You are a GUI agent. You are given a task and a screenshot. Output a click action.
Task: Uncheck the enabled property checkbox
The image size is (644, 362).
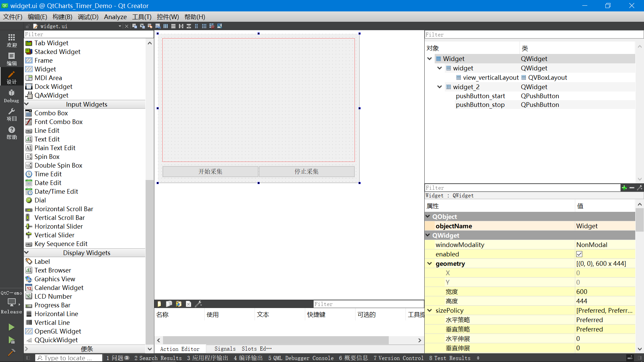click(x=579, y=254)
